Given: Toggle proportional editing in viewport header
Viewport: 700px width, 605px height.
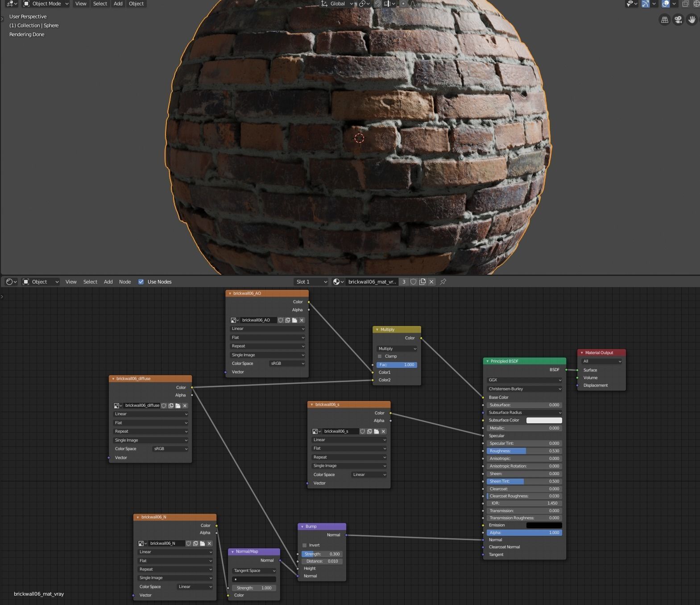Looking at the screenshot, I should [x=403, y=4].
